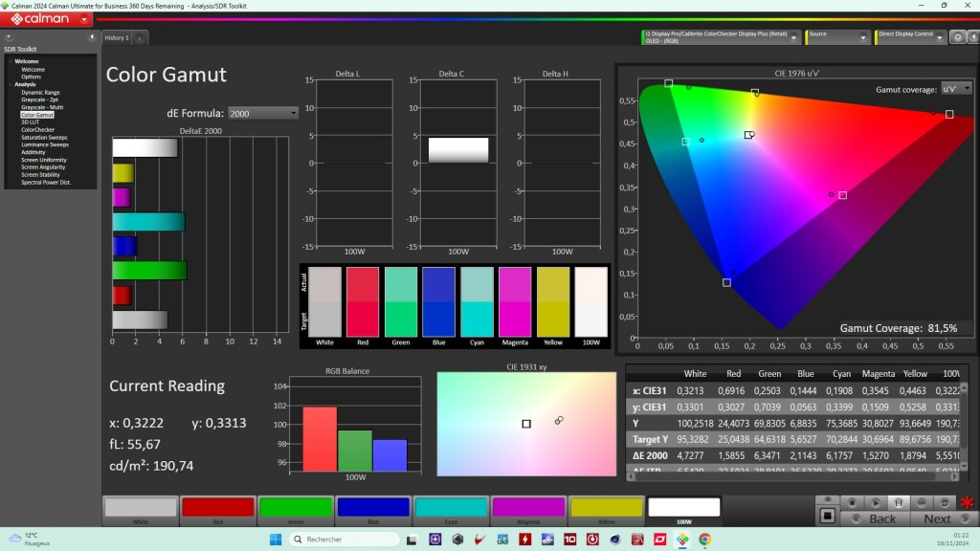
Task: Click White x: CIE31 value 0,3213
Action: (690, 390)
